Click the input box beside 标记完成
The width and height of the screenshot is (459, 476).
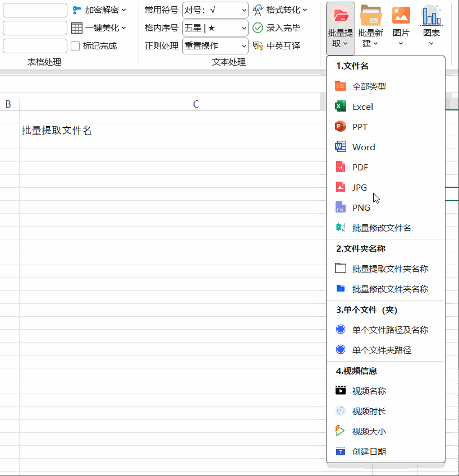[35, 46]
